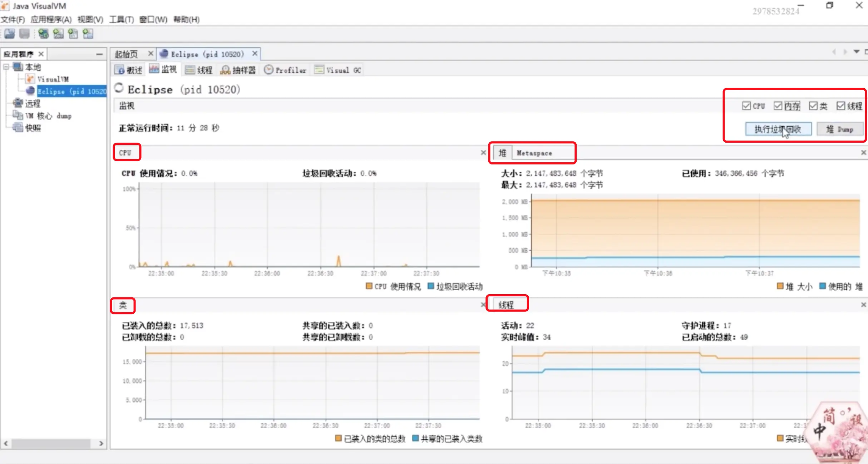Collapse the 本地 local tree node
The image size is (868, 464).
pyautogui.click(x=6, y=67)
